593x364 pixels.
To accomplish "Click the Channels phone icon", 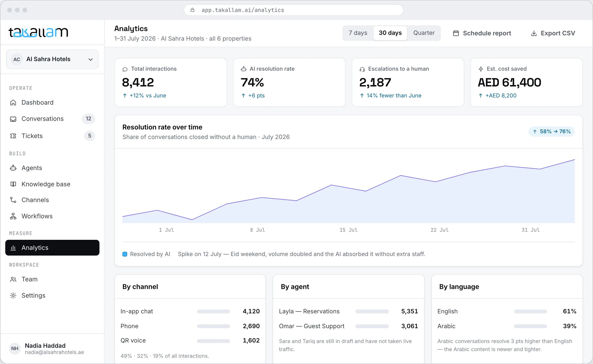I will 13,200.
